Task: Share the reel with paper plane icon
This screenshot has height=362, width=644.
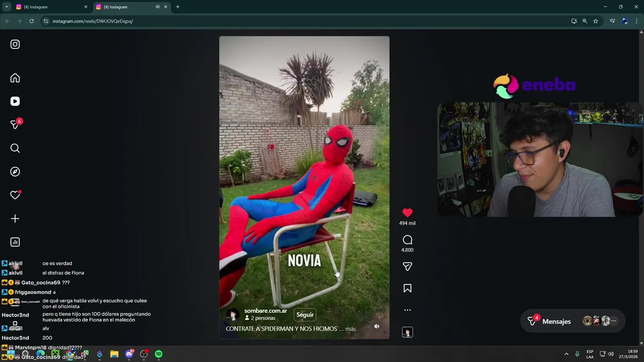Action: click(408, 266)
